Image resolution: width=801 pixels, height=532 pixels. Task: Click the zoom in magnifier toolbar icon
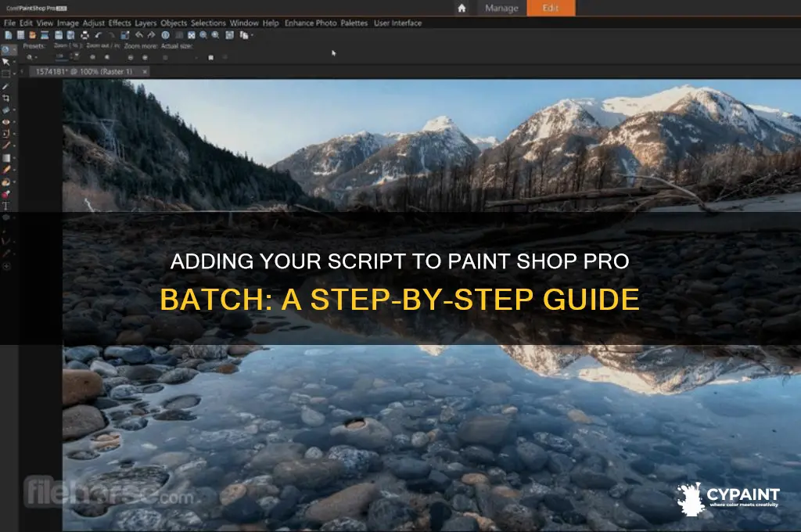(x=215, y=35)
